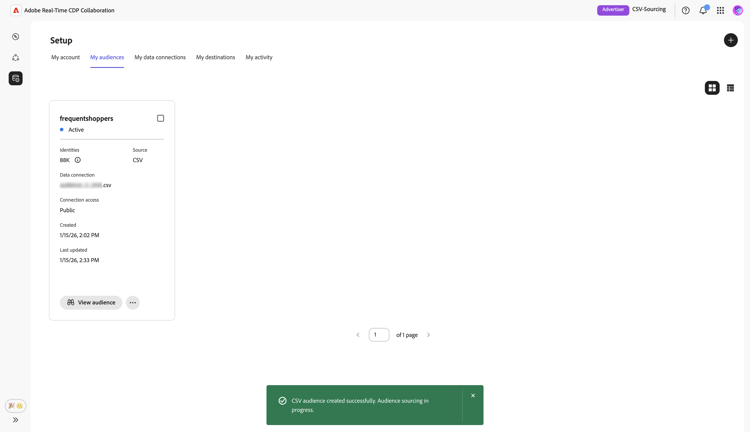Click the 88K identities value

[x=65, y=160]
